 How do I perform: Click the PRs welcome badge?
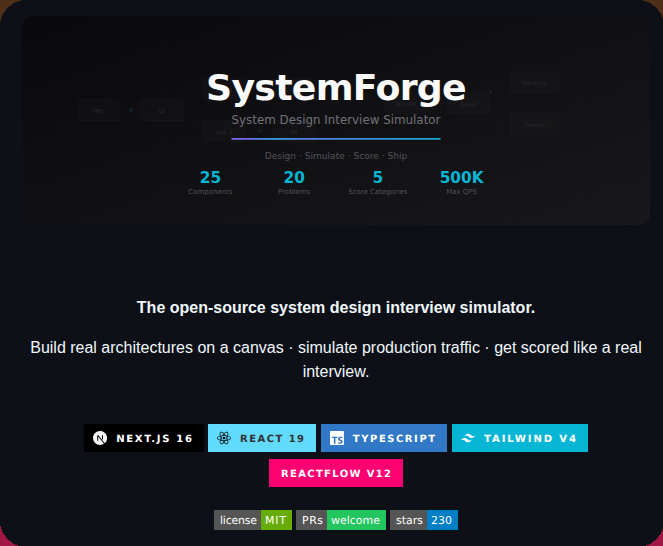coord(341,520)
